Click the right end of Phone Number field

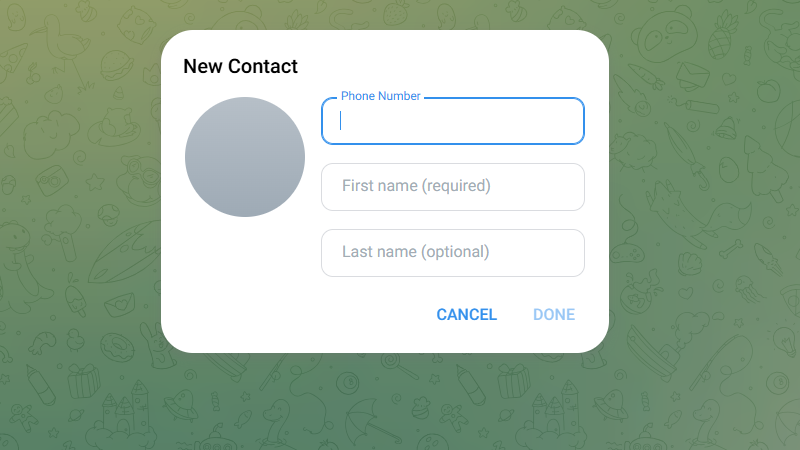point(570,121)
